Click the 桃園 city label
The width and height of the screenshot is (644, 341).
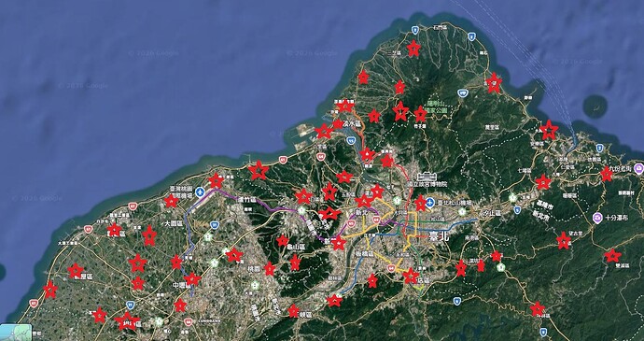(254, 269)
